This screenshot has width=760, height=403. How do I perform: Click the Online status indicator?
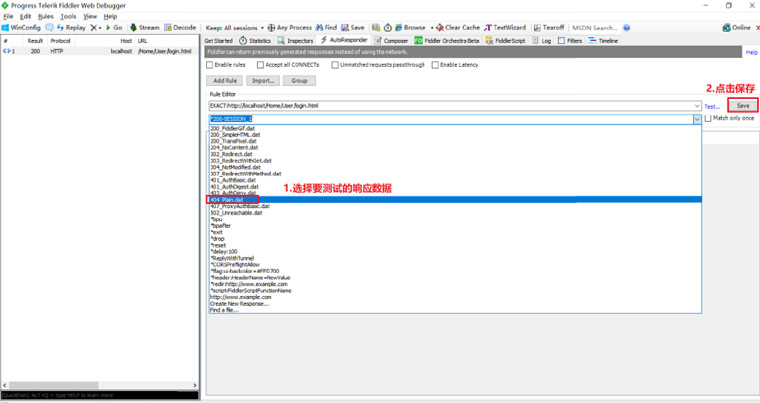pyautogui.click(x=736, y=28)
